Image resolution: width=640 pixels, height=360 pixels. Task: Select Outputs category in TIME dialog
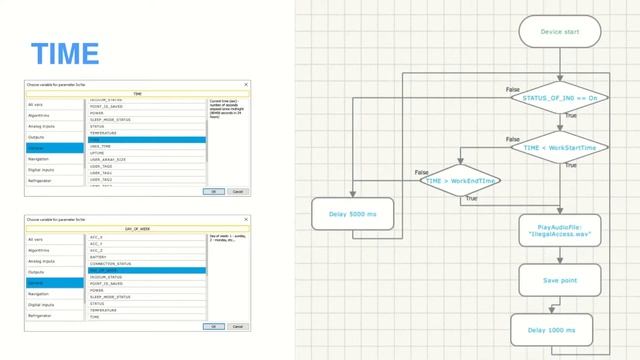55,137
